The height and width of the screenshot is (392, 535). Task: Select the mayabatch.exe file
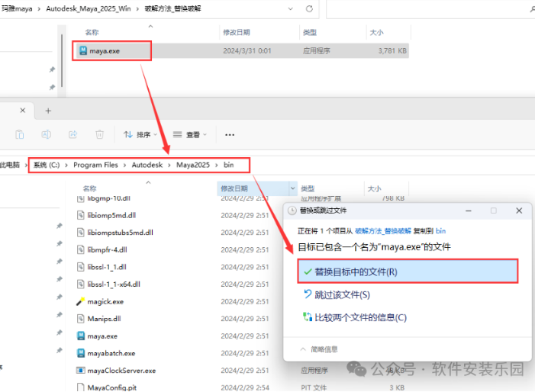point(111,353)
